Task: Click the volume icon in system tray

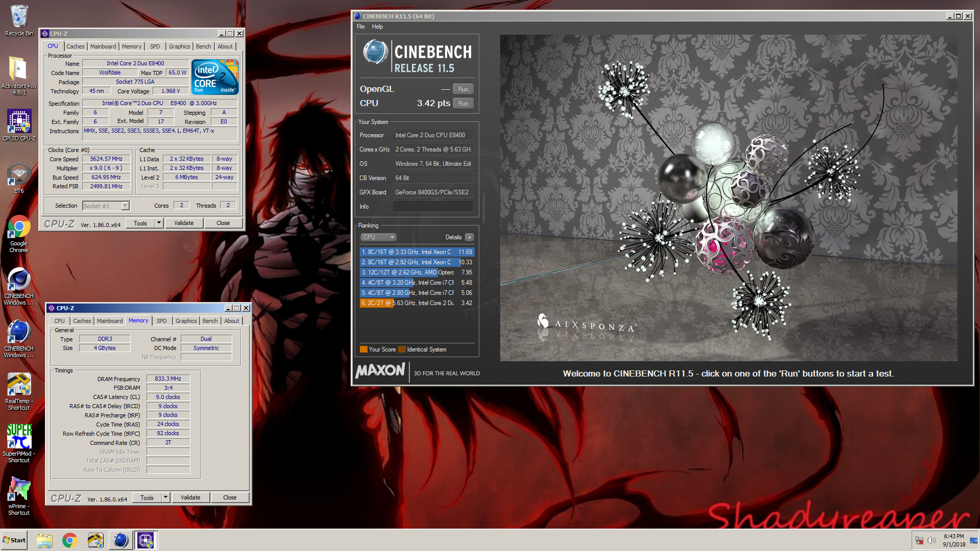Action: [932, 540]
